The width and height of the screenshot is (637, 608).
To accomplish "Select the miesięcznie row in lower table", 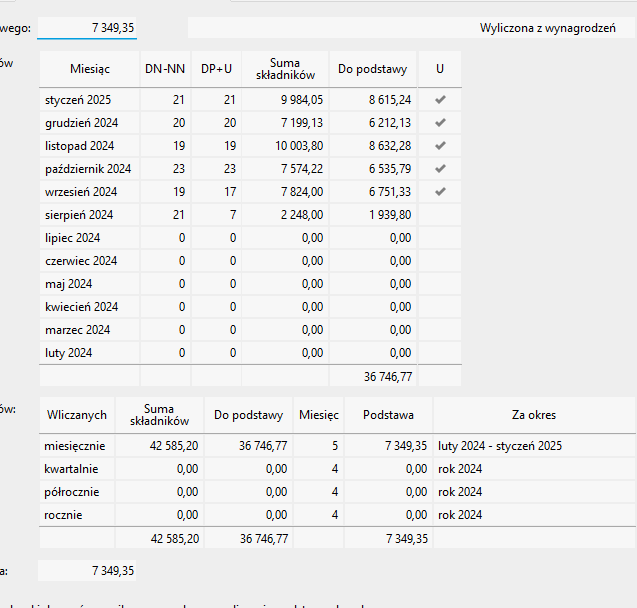I will [x=77, y=446].
